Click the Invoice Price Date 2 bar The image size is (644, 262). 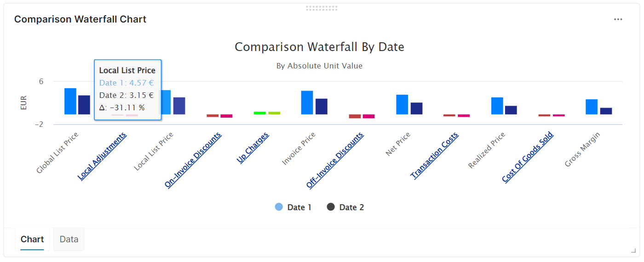(x=322, y=106)
